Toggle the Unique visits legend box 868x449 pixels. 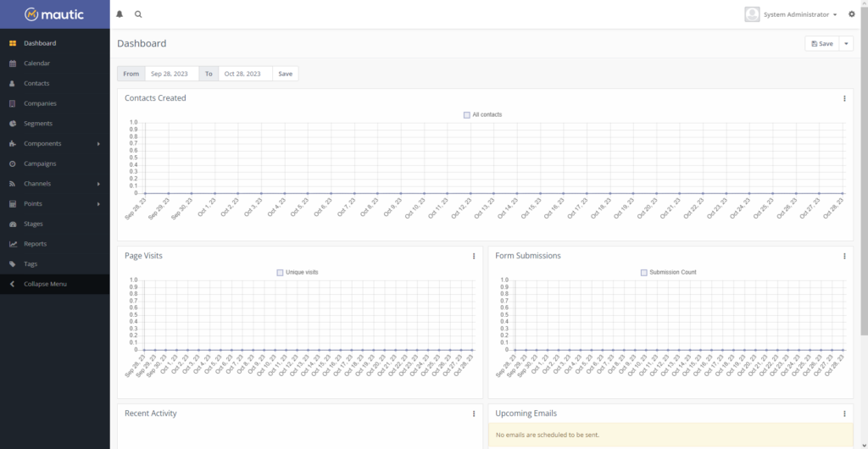[280, 273]
